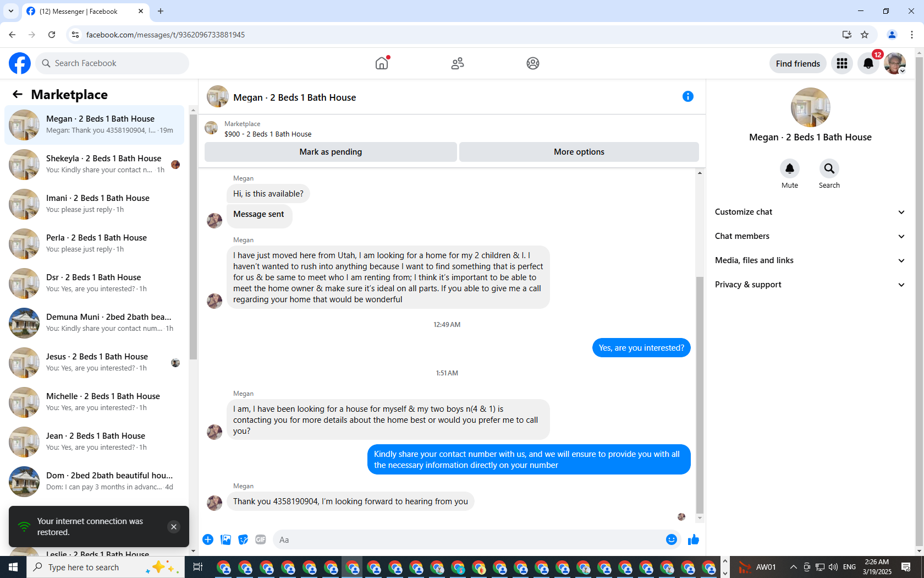Choose a GIF in the composer
Screen dimensions: 924x578
[261, 539]
